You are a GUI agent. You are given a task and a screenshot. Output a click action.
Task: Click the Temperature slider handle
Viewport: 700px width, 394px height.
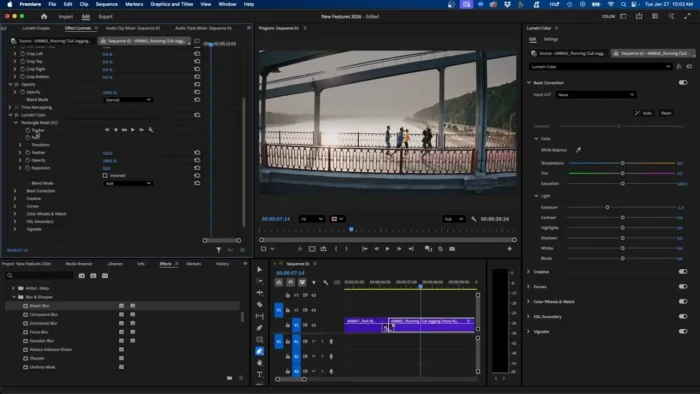pos(622,163)
